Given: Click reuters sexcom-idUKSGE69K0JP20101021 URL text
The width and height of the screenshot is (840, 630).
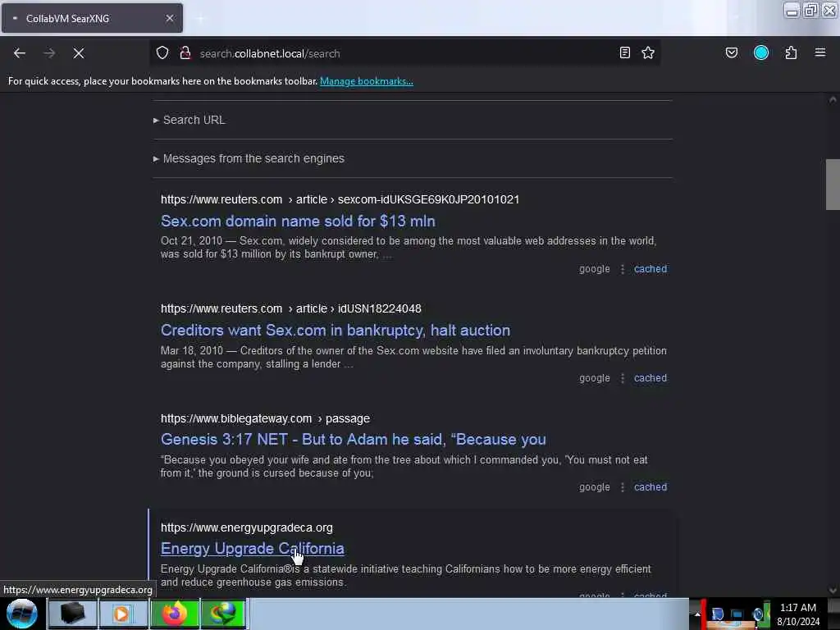Looking at the screenshot, I should (x=340, y=200).
